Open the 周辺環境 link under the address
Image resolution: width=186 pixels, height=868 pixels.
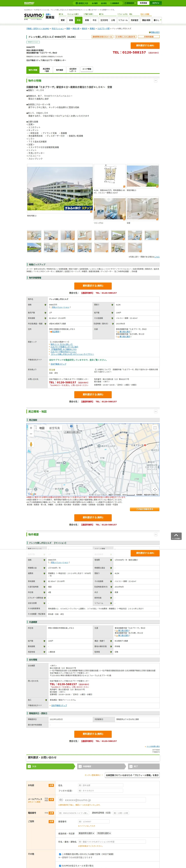pos(55,332)
